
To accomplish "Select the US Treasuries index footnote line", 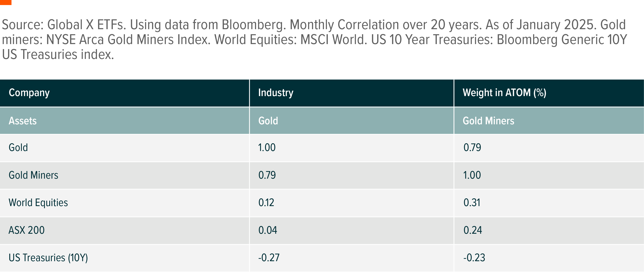I will click(x=58, y=55).
